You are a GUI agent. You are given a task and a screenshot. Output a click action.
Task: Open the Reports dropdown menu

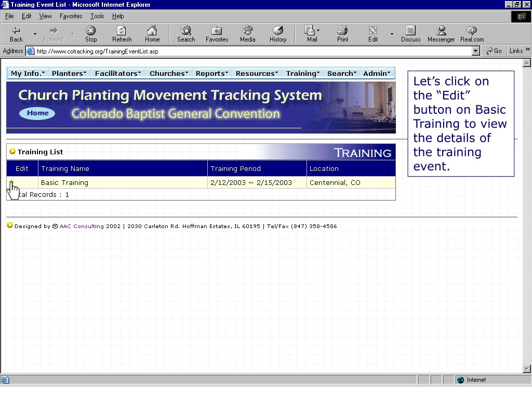tap(212, 73)
